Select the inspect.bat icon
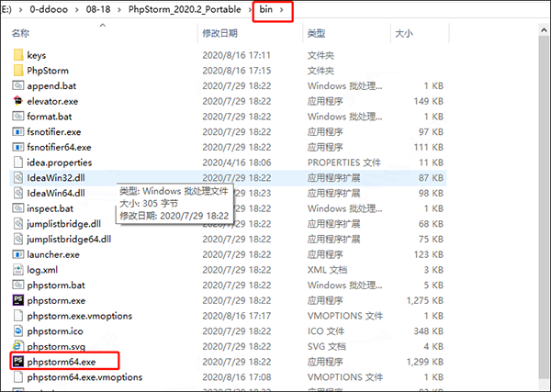This screenshot has height=392, width=551. (18, 208)
